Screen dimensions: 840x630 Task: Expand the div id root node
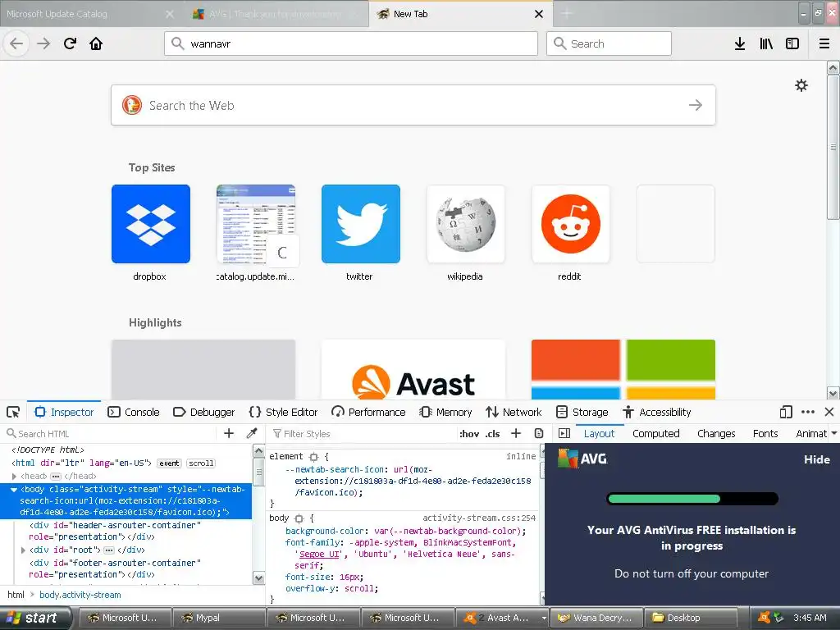[23, 550]
